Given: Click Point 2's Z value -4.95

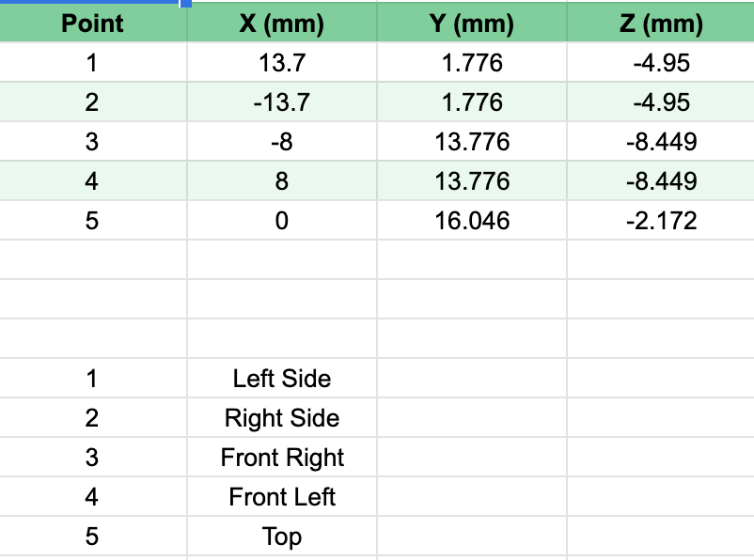Looking at the screenshot, I should [661, 102].
